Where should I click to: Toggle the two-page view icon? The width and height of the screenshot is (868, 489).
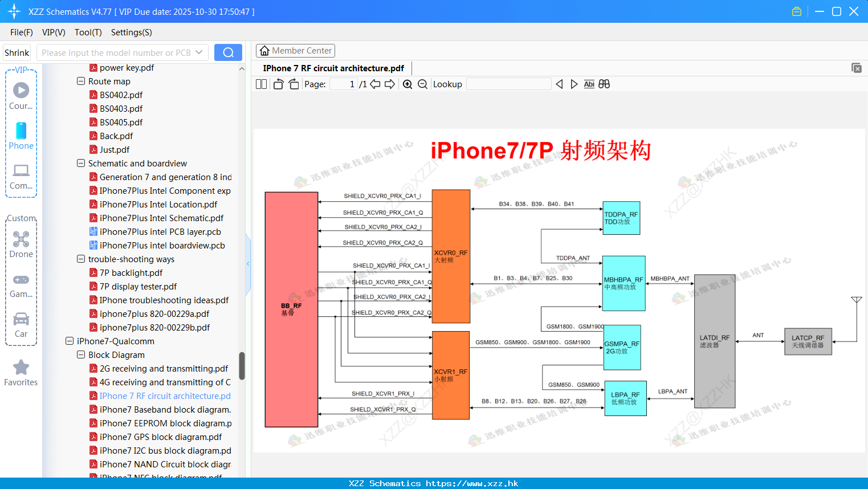[x=261, y=84]
